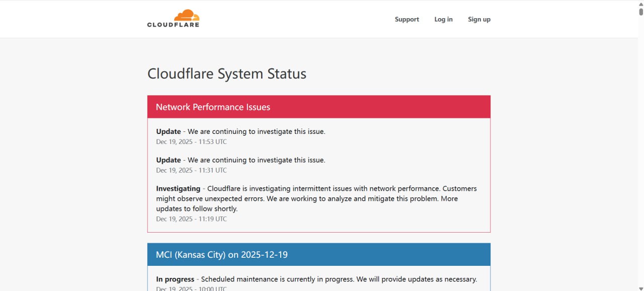Open the Support page

coord(407,19)
